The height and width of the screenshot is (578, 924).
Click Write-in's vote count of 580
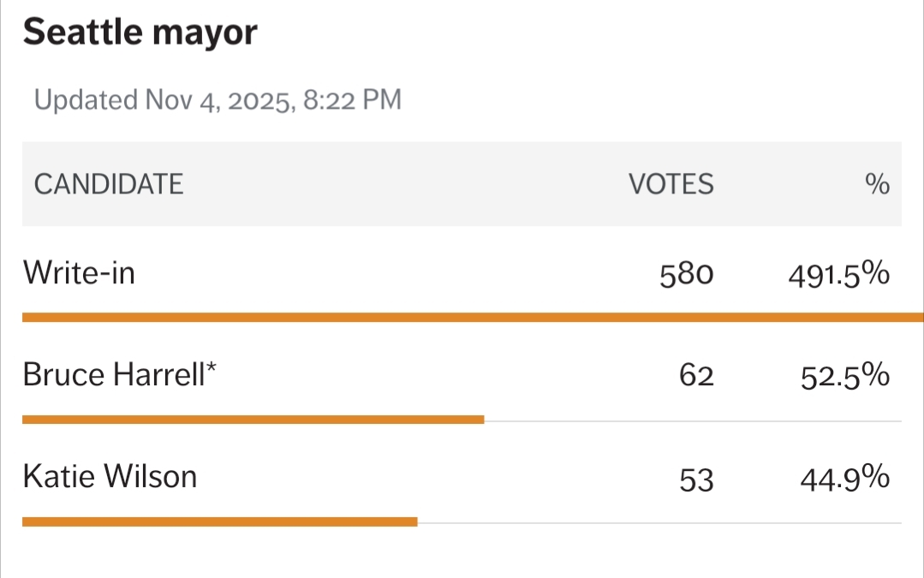pos(687,275)
